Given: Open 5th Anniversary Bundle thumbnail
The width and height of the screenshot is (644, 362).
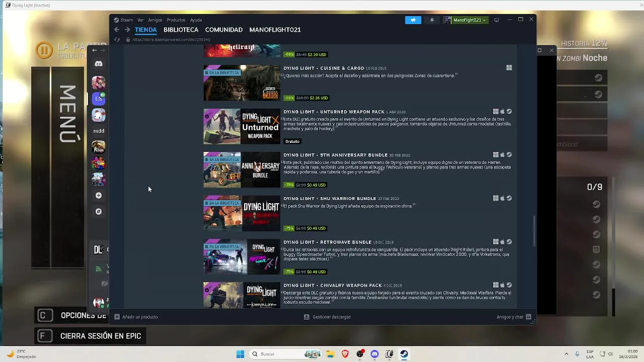Looking at the screenshot, I should tap(242, 170).
